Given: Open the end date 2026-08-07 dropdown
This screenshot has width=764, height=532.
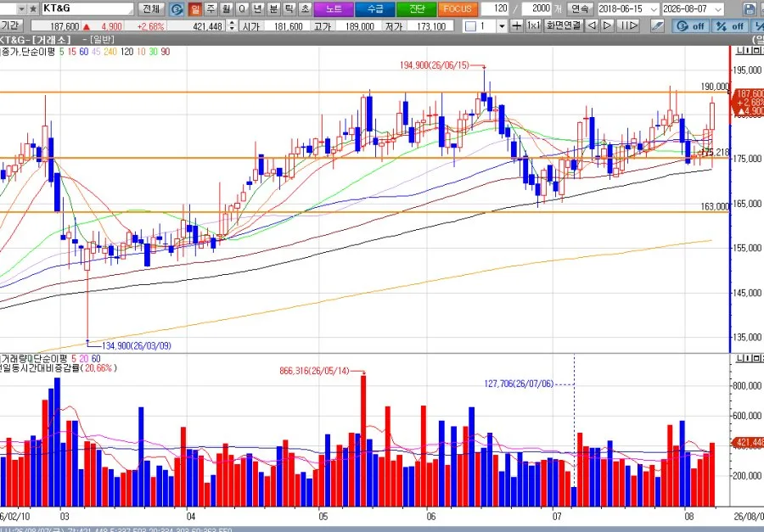Looking at the screenshot, I should (718, 8).
